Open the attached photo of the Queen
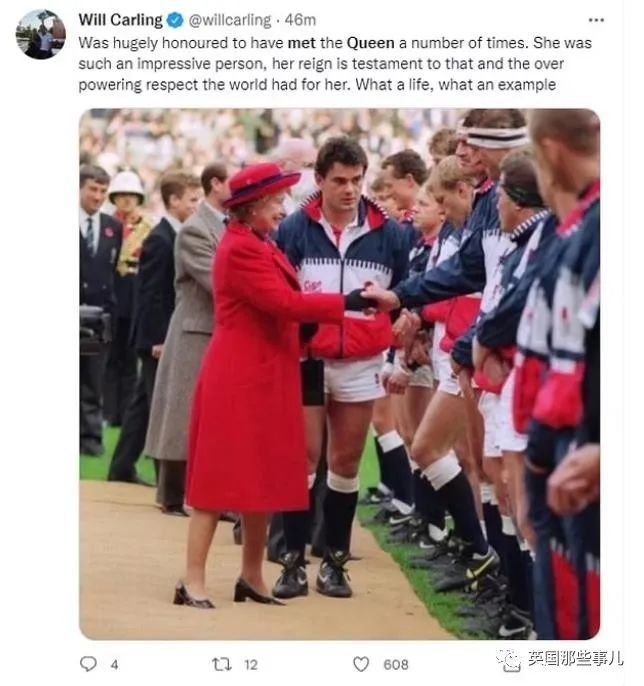 pos(340,374)
